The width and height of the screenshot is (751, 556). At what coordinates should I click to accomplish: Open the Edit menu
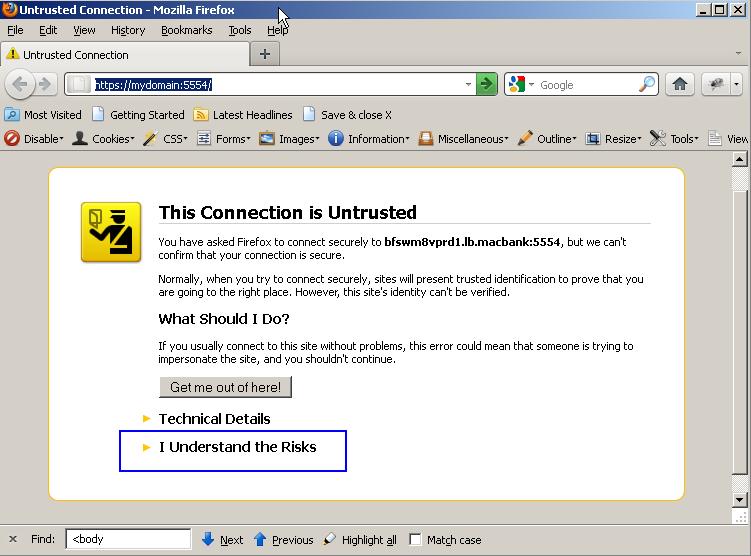[x=48, y=30]
